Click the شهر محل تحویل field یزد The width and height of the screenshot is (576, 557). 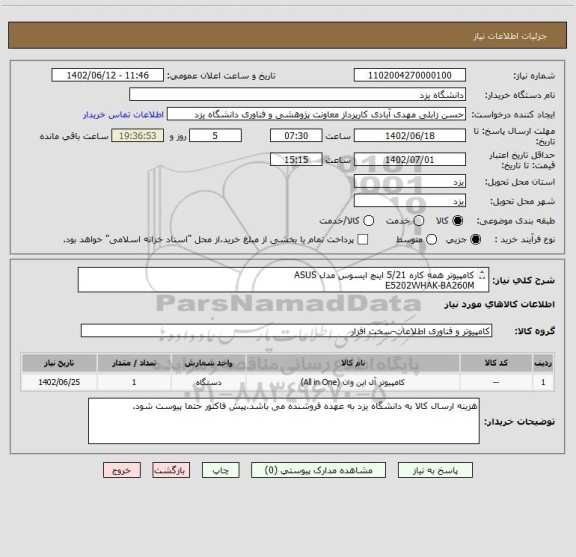(x=410, y=201)
